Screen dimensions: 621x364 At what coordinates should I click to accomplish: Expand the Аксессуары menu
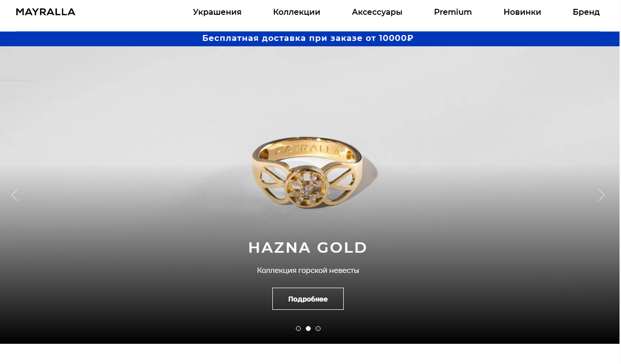tap(377, 12)
